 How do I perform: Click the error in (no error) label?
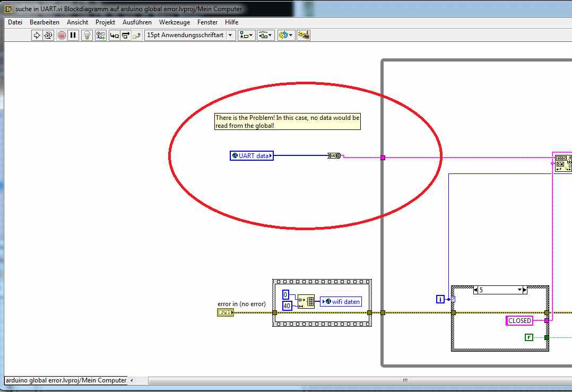(241, 304)
